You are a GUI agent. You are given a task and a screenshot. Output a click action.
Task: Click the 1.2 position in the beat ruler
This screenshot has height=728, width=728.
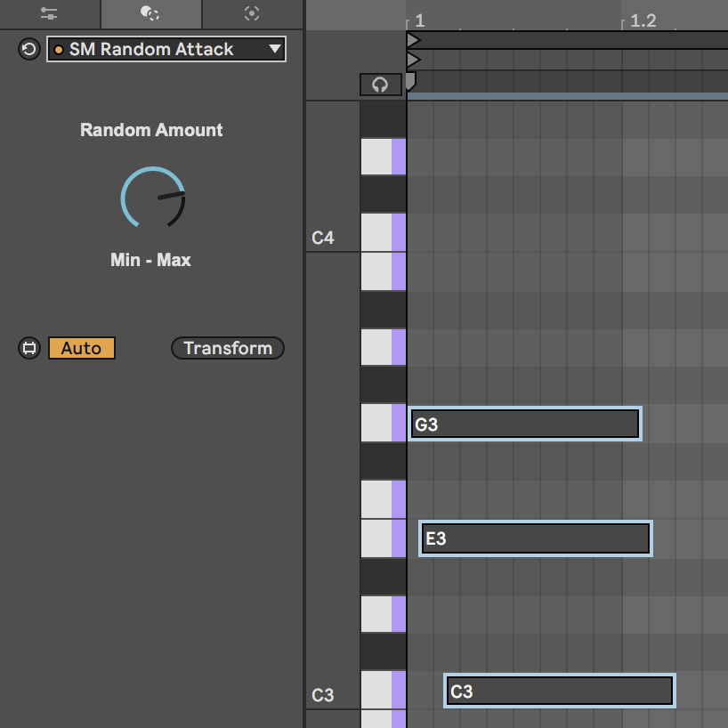(x=643, y=20)
